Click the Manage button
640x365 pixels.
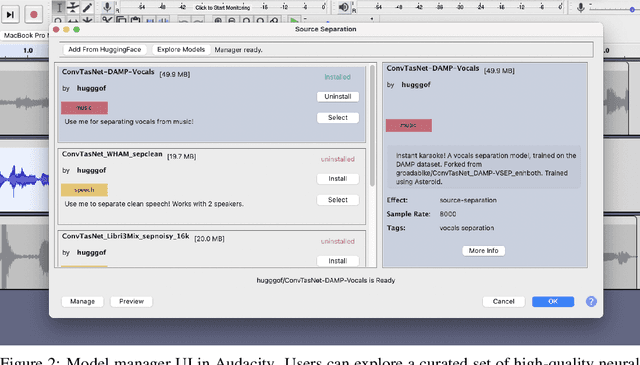82,301
